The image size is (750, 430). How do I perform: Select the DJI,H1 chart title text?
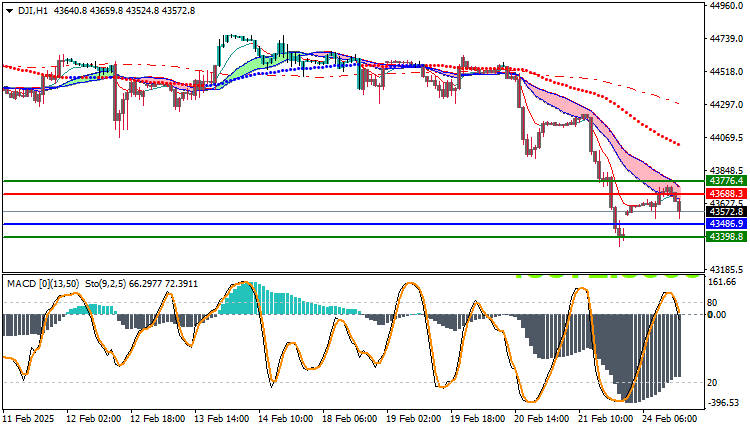coord(33,11)
